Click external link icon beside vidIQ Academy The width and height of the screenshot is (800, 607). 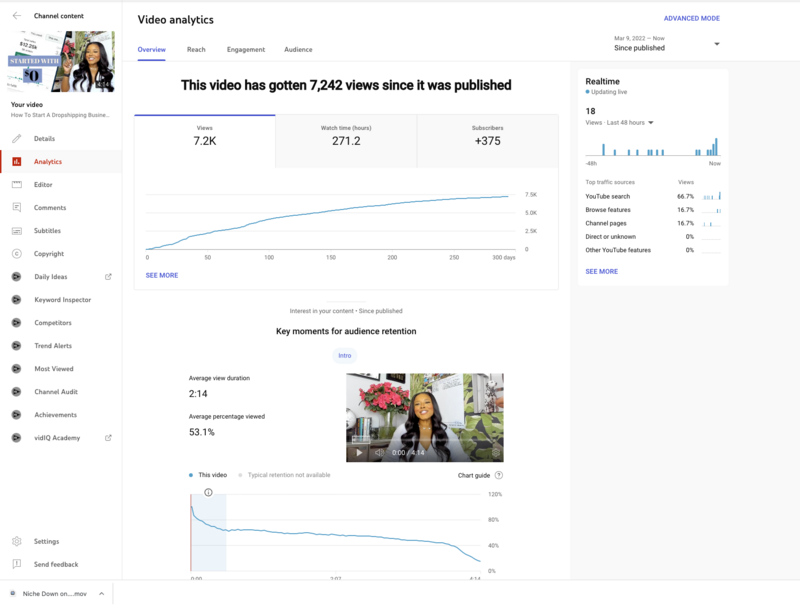(x=108, y=438)
